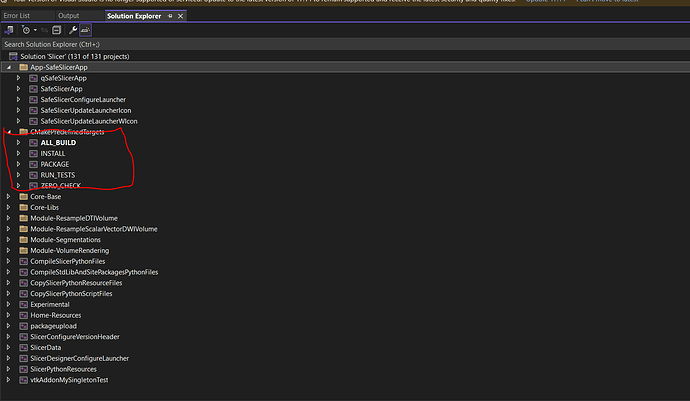Viewport: 690px width, 401px height.
Task: Expand SlicerDesignerConfigureLauncher project
Action: click(8, 358)
